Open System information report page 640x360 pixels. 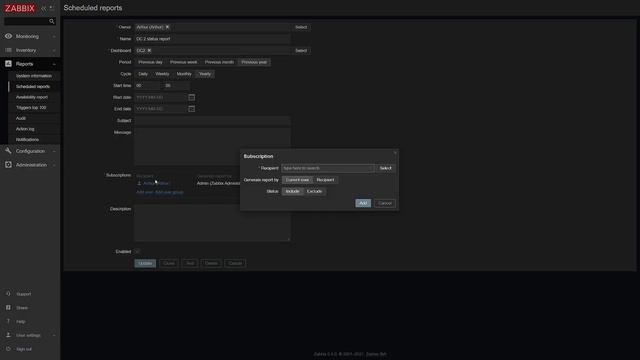coord(34,76)
